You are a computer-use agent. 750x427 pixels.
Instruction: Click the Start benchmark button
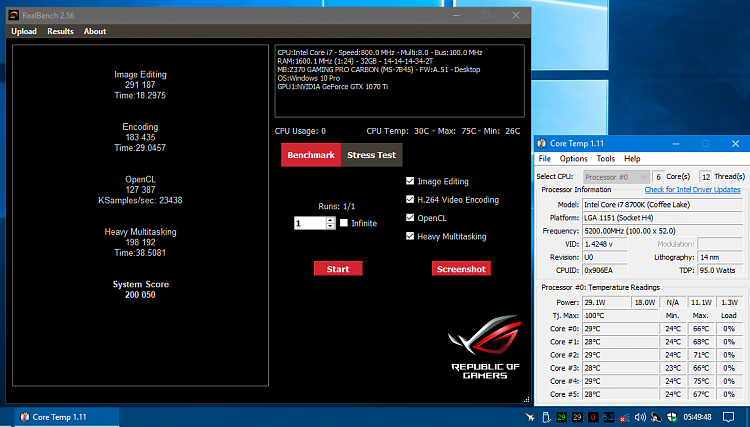pyautogui.click(x=338, y=269)
